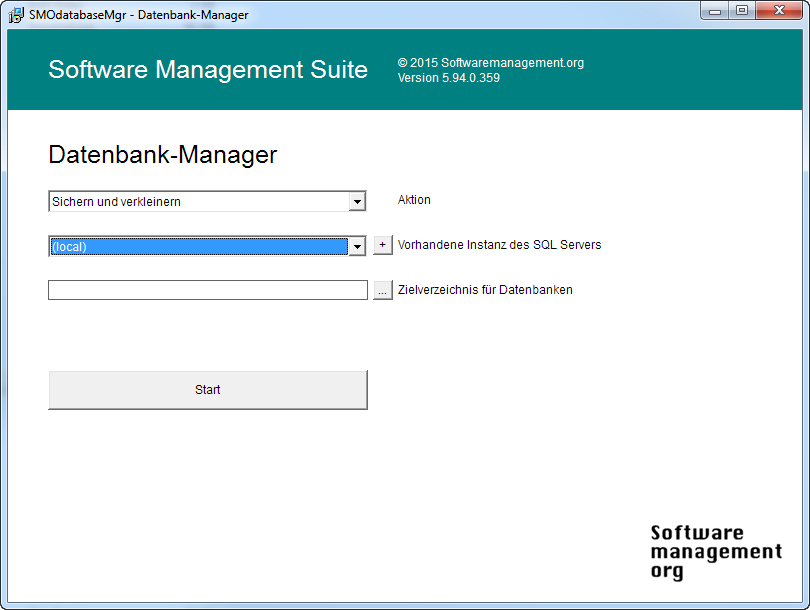The height and width of the screenshot is (610, 810).
Task: Expand the Aktion dropdown arrow
Action: (x=357, y=202)
